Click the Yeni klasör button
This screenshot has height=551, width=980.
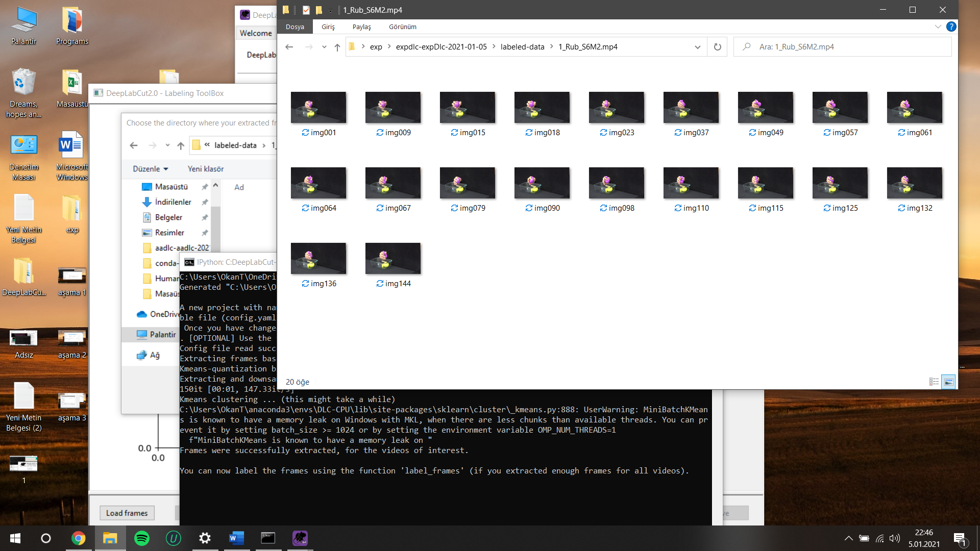(x=206, y=168)
